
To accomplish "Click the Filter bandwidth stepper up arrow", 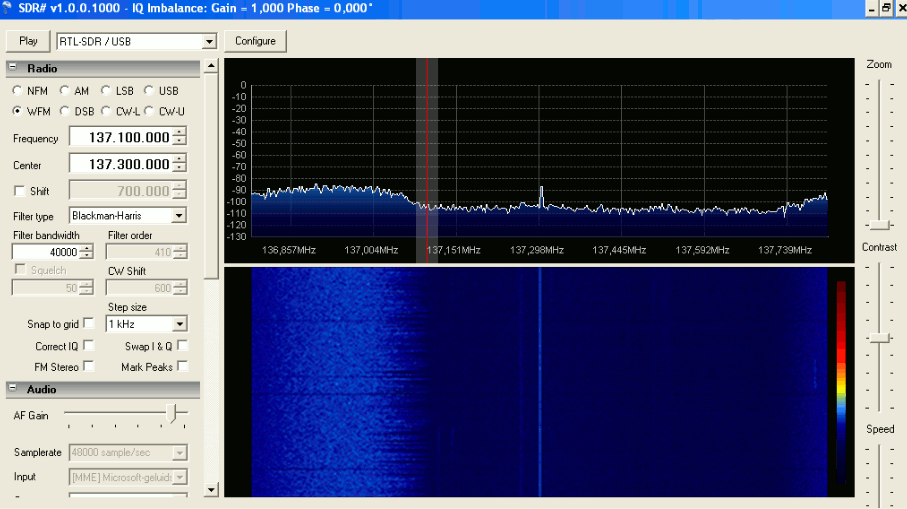I will [87, 248].
